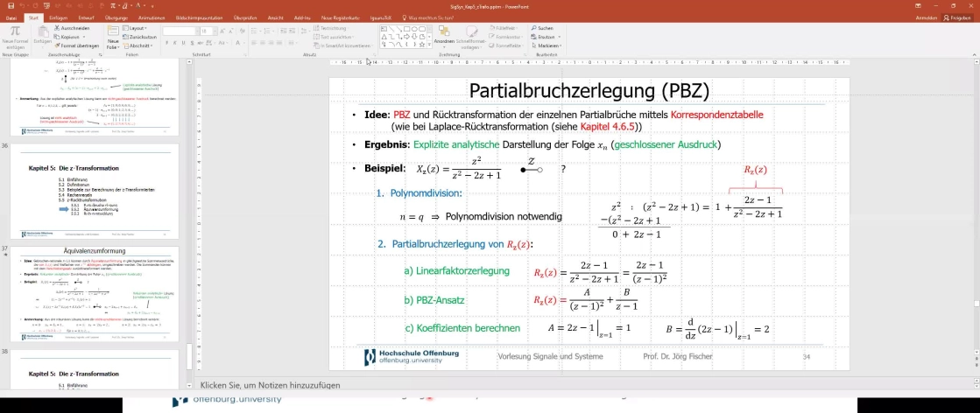
Task: Toggle text shadow (S) formatting
Action: (191, 45)
